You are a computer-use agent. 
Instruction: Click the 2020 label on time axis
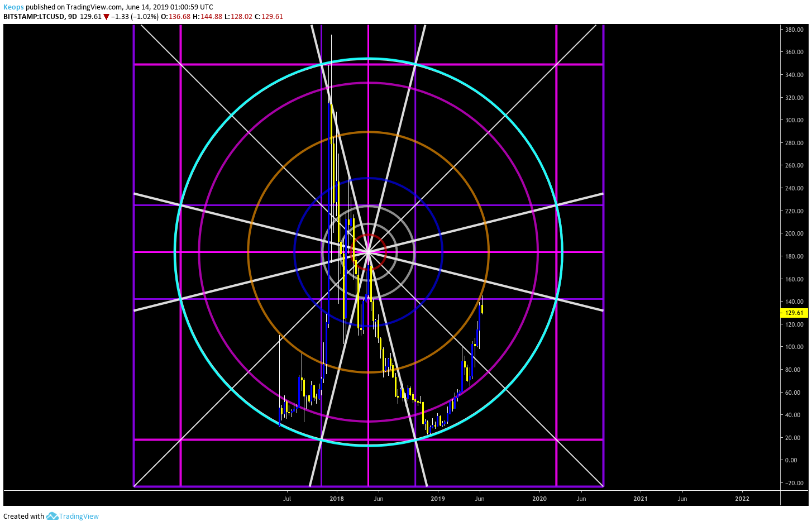tap(539, 499)
